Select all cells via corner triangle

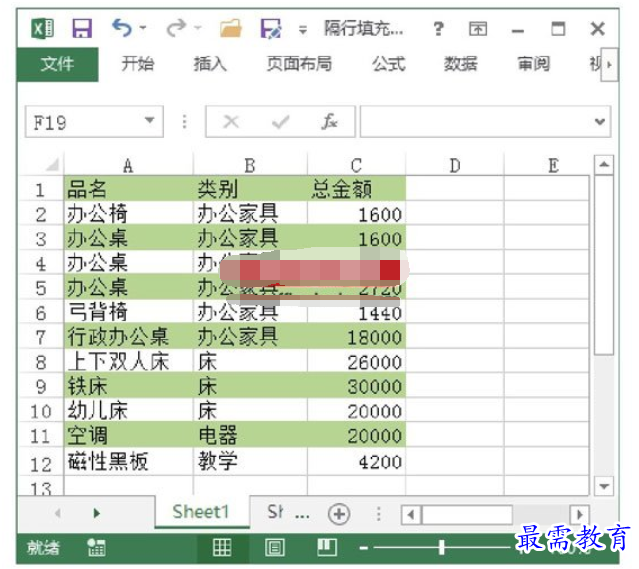click(x=53, y=165)
